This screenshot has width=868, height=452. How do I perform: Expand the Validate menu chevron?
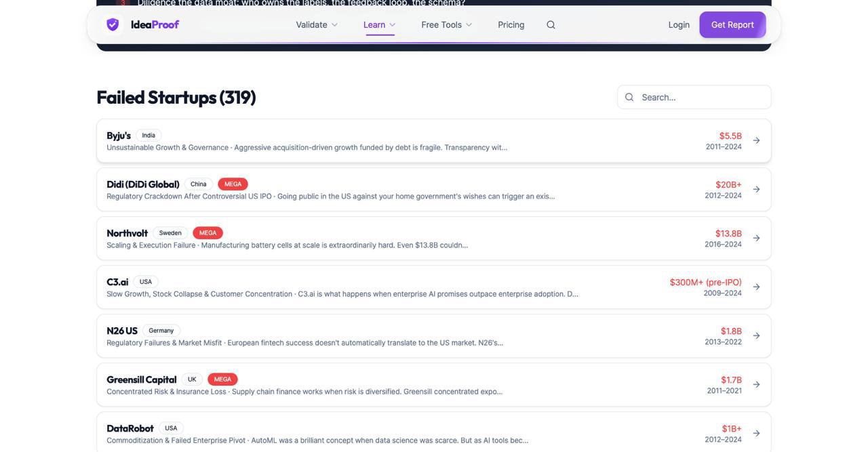(334, 24)
